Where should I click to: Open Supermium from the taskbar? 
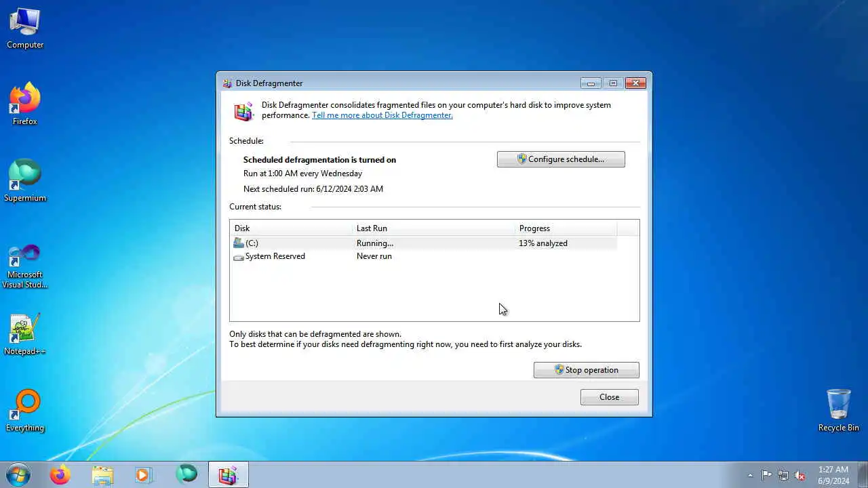[x=186, y=474]
